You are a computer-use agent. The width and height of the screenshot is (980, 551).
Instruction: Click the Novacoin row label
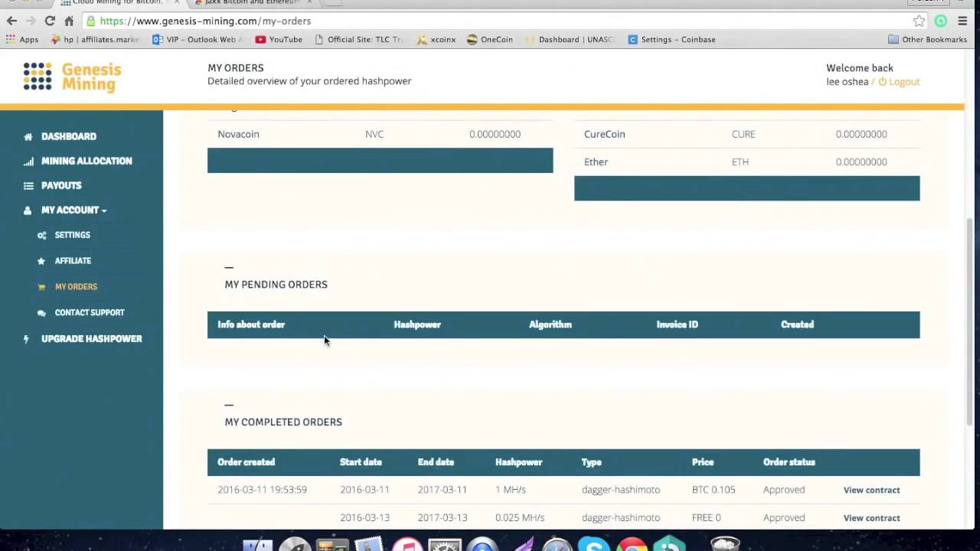tap(238, 134)
